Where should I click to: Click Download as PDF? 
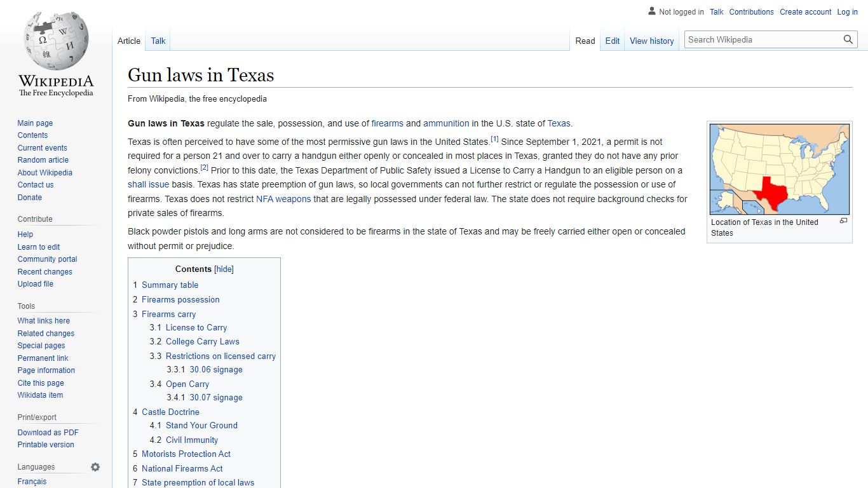[x=48, y=433]
